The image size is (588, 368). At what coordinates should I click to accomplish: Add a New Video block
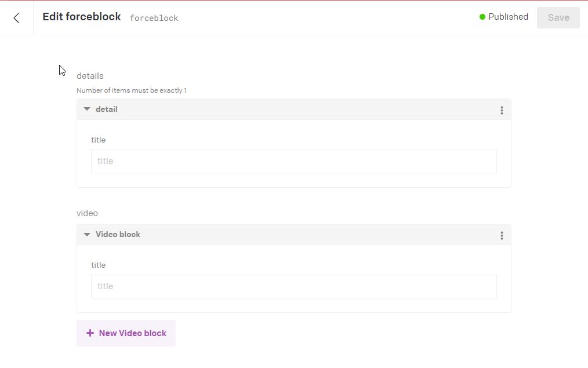126,333
